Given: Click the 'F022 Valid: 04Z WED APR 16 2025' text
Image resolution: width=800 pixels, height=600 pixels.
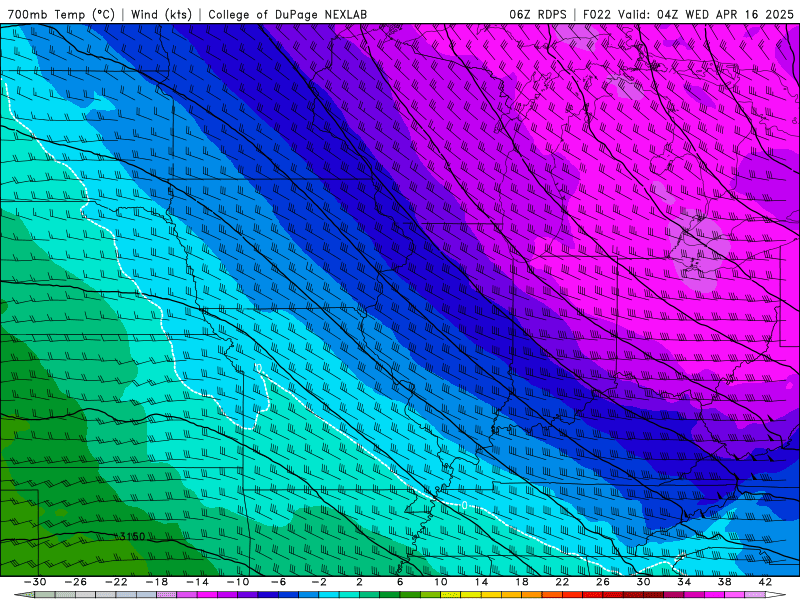Looking at the screenshot, I should (x=688, y=14).
